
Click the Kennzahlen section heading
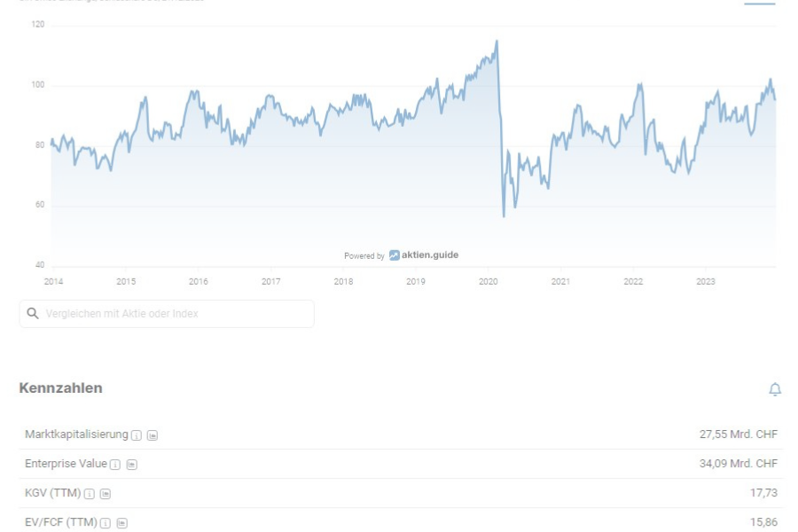[60, 388]
